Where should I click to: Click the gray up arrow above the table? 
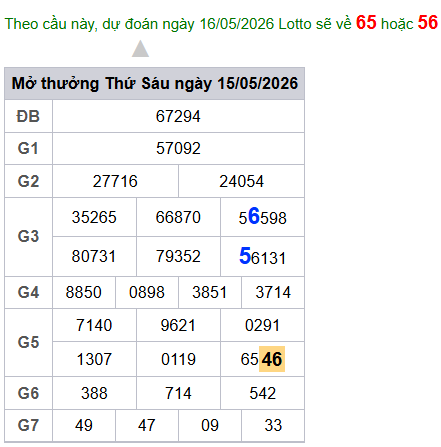[x=140, y=49]
